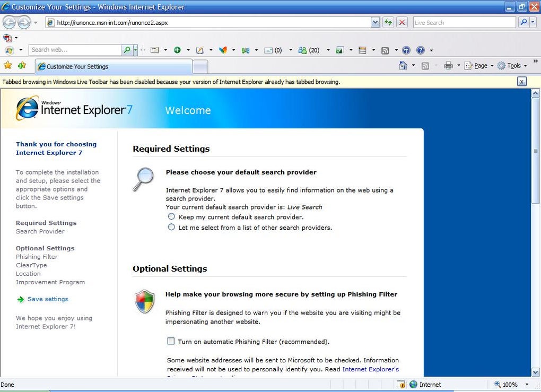Screen dimensions: 541x392
Task: Click the Live Search input box
Action: pos(464,23)
